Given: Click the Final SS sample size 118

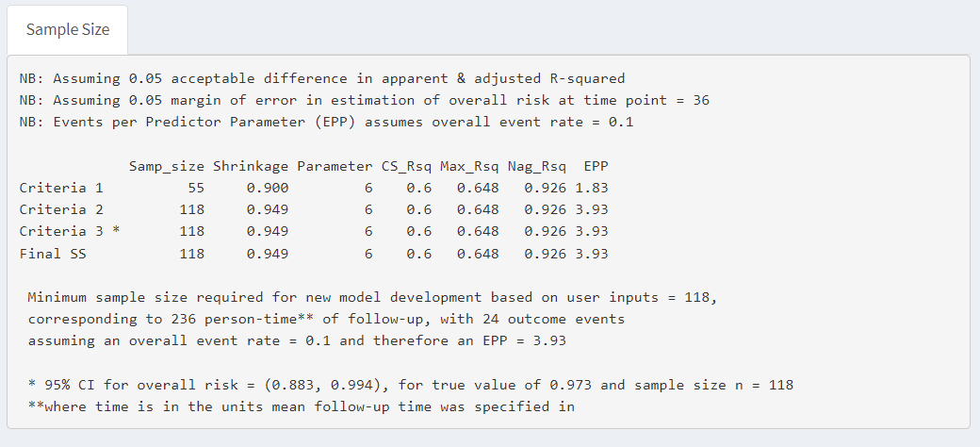Looking at the screenshot, I should coord(192,254).
